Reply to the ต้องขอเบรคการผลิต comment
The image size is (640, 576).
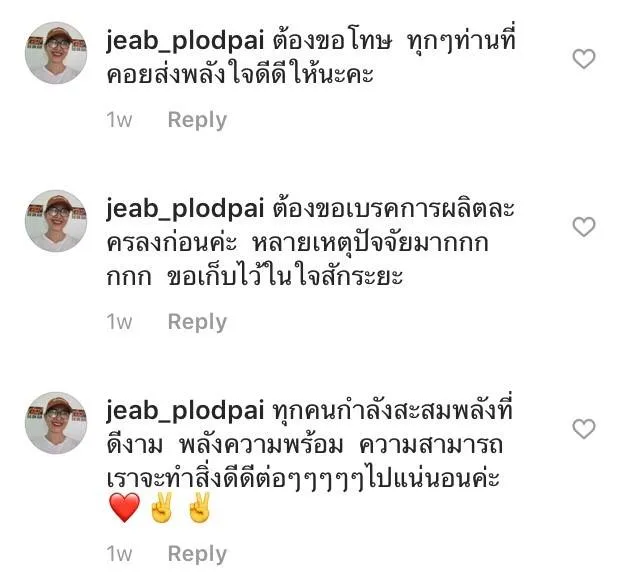point(197,322)
